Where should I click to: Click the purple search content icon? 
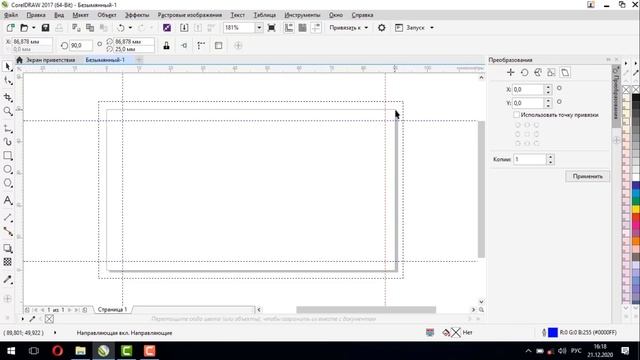pos(167,28)
